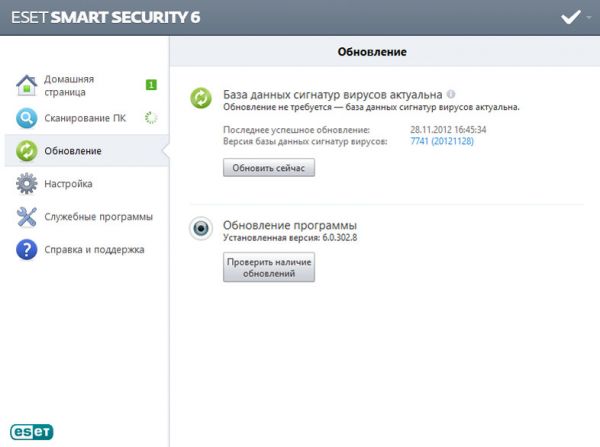Click the blue question mark help icon
The height and width of the screenshot is (447, 600).
point(26,250)
